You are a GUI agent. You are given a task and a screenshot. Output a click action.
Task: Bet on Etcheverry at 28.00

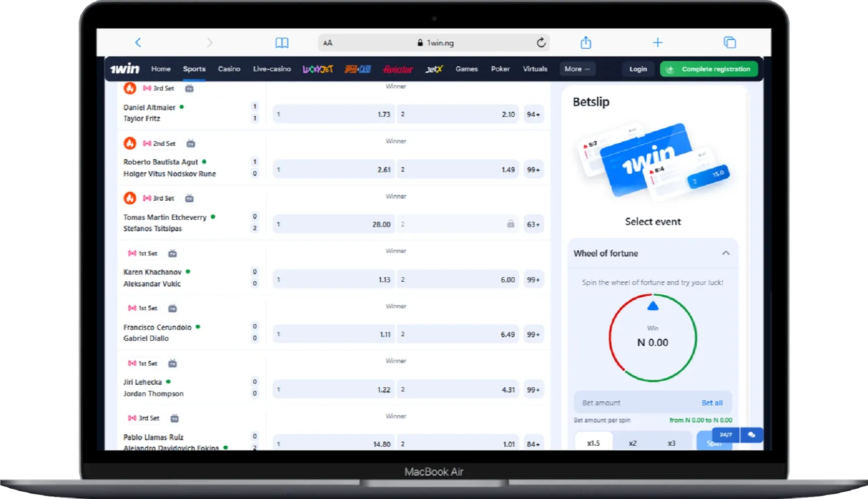point(334,224)
